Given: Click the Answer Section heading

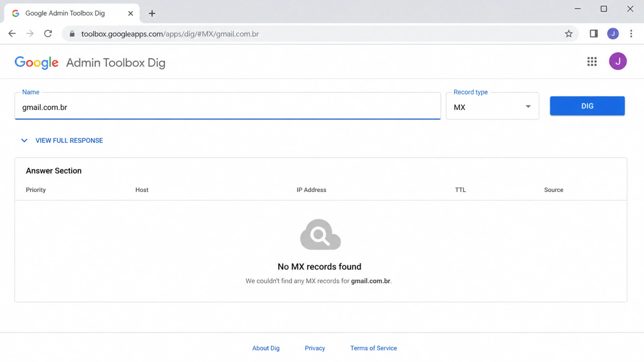Looking at the screenshot, I should [x=54, y=171].
